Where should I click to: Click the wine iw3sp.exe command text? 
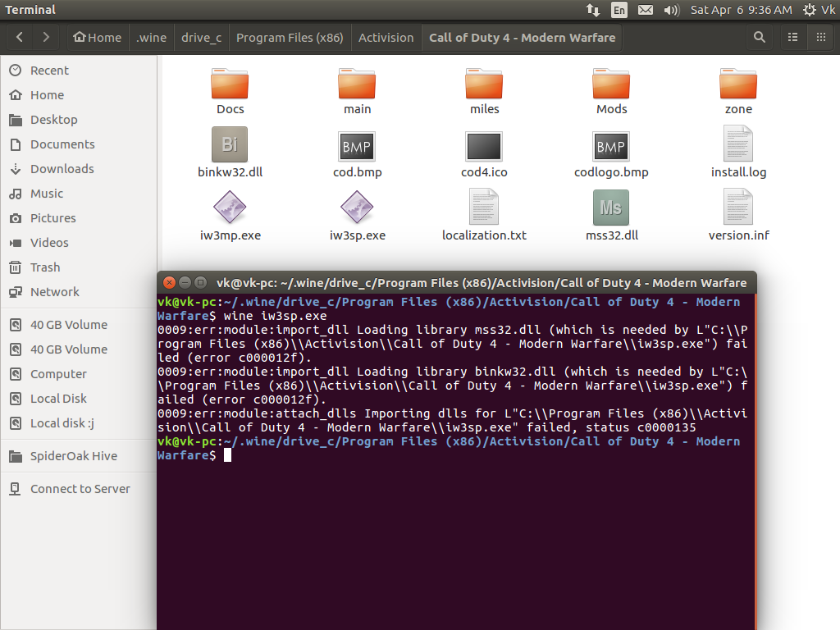[275, 316]
